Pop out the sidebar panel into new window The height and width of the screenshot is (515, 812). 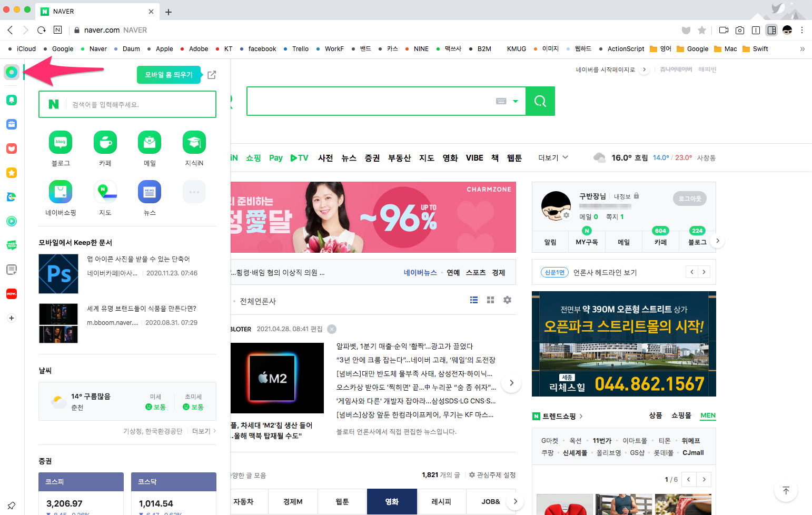212,75
